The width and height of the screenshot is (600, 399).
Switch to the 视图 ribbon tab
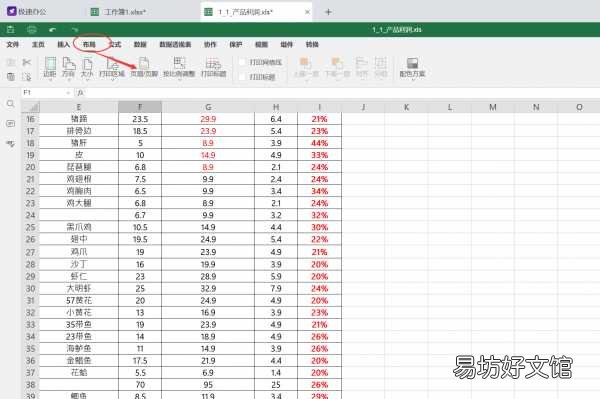[x=261, y=44]
